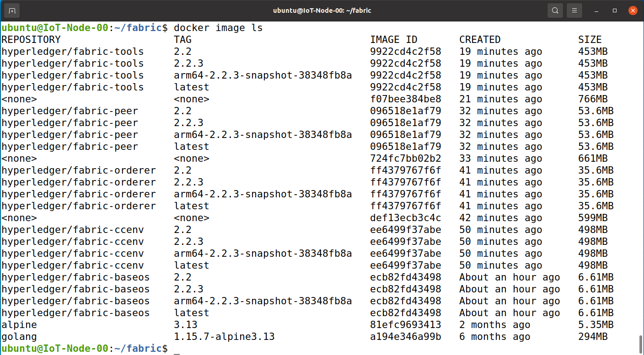Image resolution: width=644 pixels, height=355 pixels.
Task: Click image ID ecb82fd43498 in fabric-baseos latest row
Action: [x=406, y=313]
